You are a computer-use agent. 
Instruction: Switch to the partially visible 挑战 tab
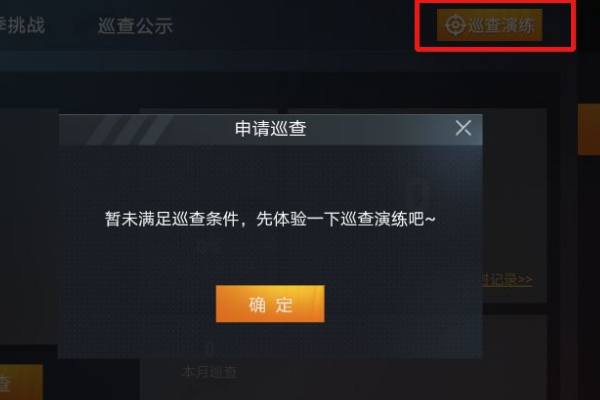point(22,25)
